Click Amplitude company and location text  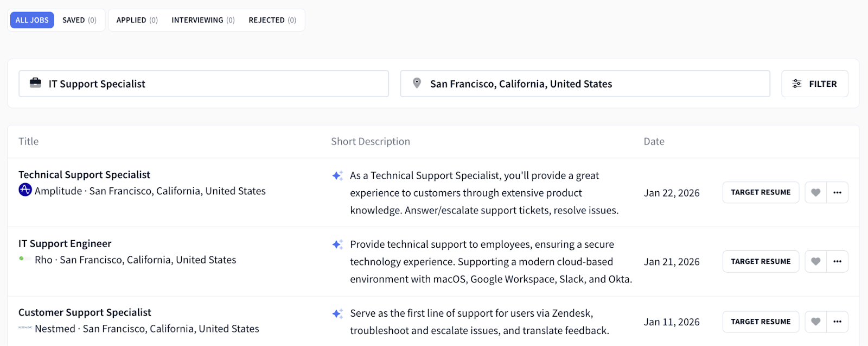(x=150, y=191)
